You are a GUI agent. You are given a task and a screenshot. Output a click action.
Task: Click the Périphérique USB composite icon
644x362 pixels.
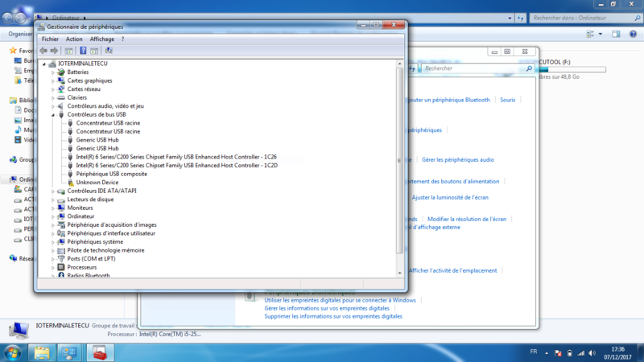click(x=70, y=174)
